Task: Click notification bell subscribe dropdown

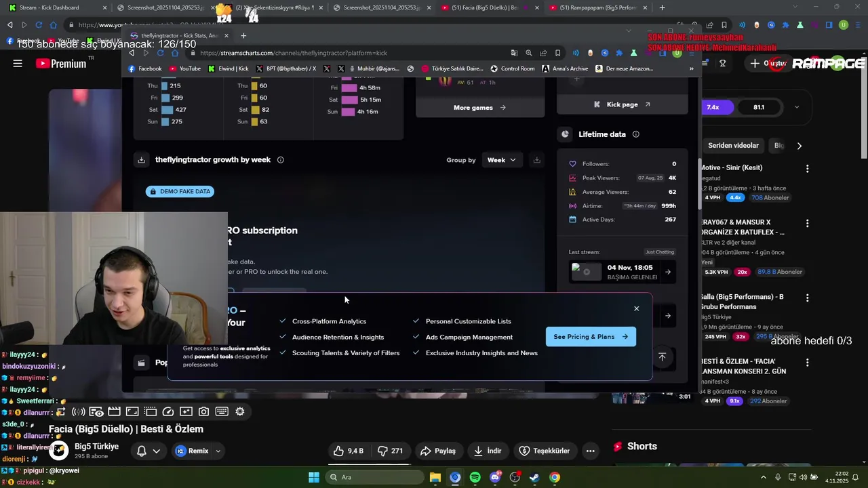Action: pos(147,451)
